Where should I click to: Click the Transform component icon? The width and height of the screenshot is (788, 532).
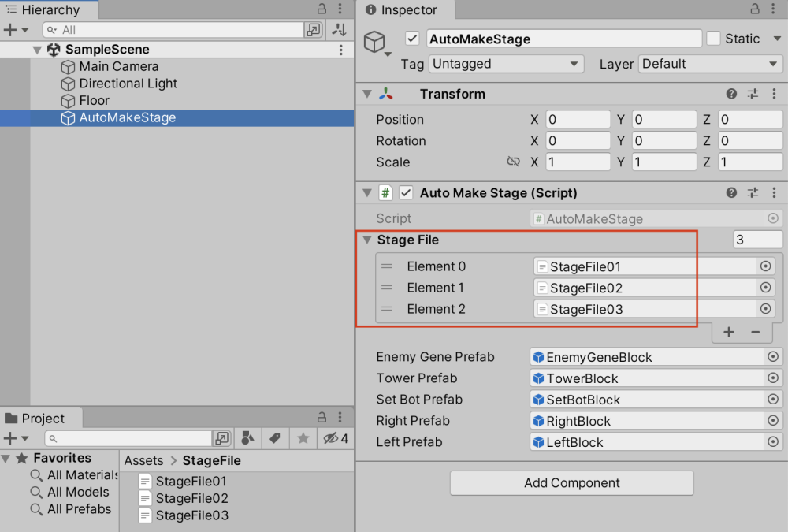pyautogui.click(x=385, y=94)
